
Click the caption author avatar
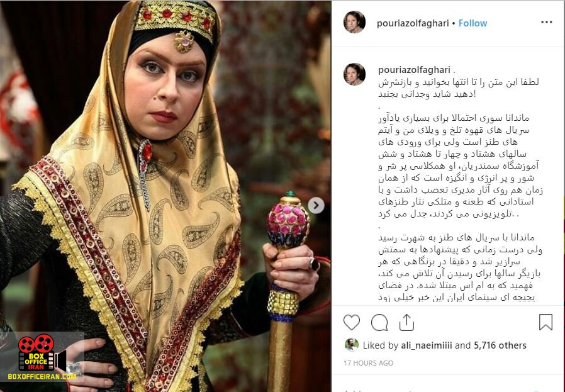coord(354,74)
